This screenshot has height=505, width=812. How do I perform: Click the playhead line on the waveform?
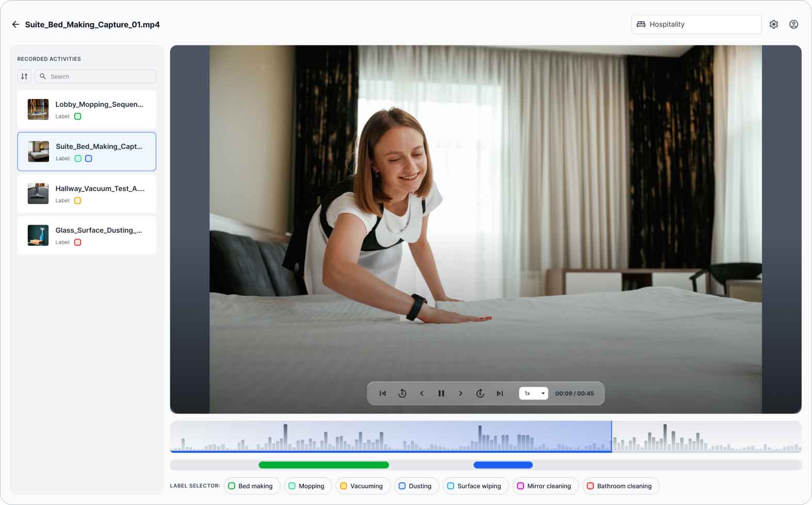(612, 437)
